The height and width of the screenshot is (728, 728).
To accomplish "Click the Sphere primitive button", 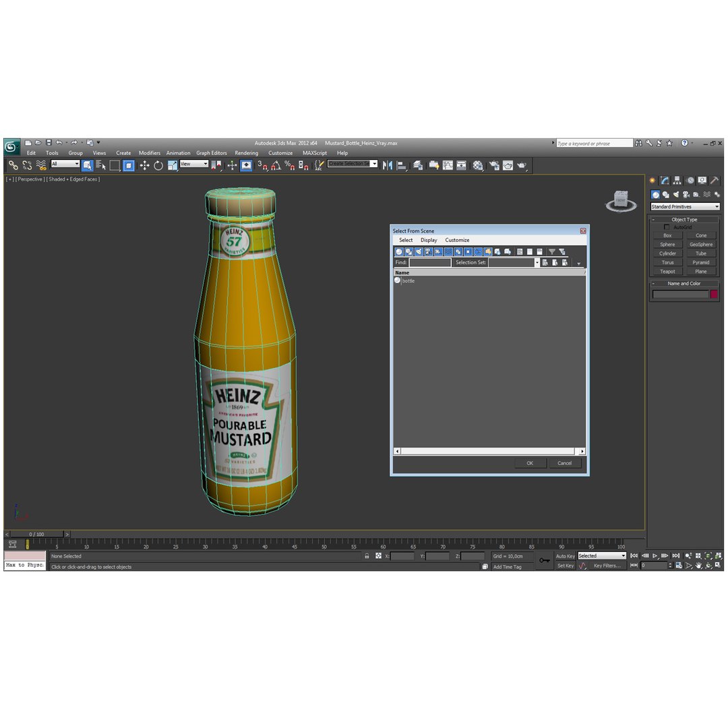I will coord(667,244).
